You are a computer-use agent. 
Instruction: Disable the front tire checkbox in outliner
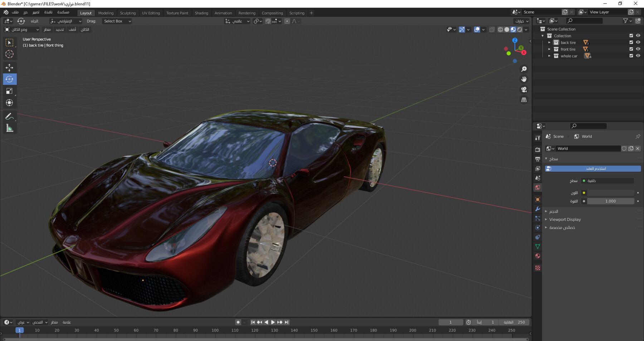[631, 49]
